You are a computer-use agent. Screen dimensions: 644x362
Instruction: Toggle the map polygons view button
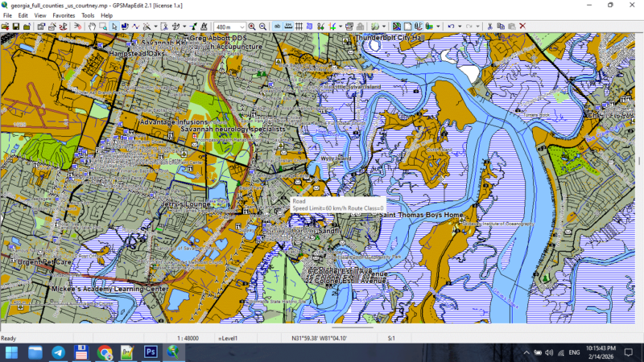[396, 27]
